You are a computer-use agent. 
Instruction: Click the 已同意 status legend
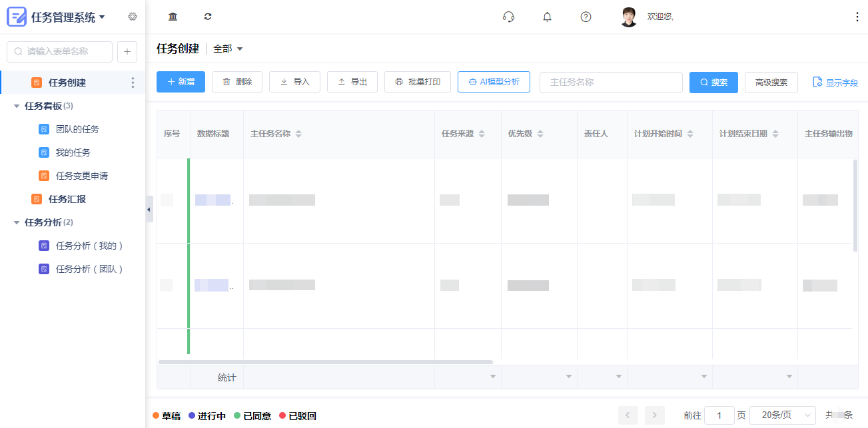coord(252,416)
